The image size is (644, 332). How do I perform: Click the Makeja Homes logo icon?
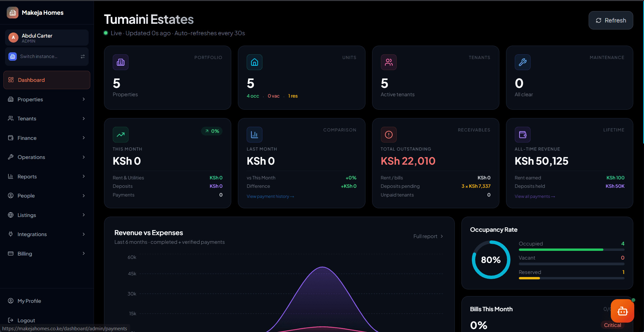(12, 13)
